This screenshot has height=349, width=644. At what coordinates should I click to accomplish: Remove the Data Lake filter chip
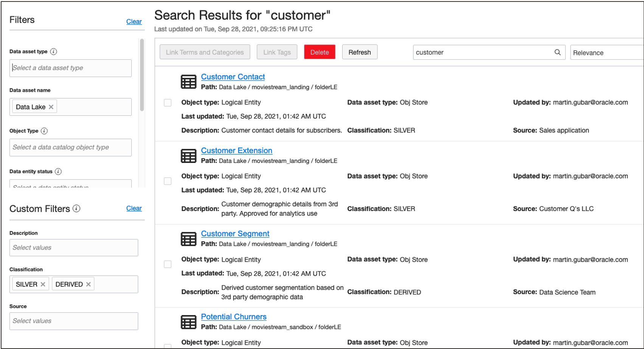[x=51, y=107]
